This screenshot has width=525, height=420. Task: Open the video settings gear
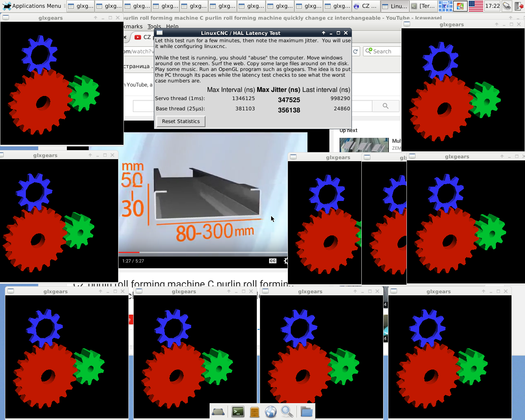[x=286, y=261]
